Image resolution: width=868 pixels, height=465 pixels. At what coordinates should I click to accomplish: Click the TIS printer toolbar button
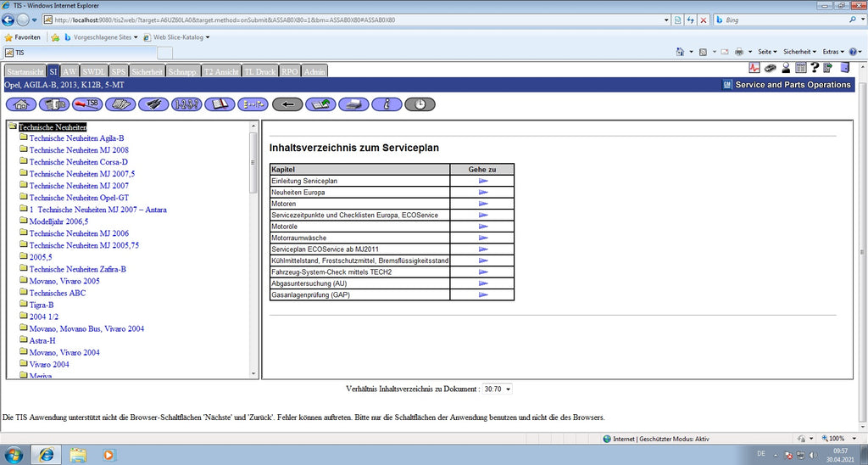point(353,104)
